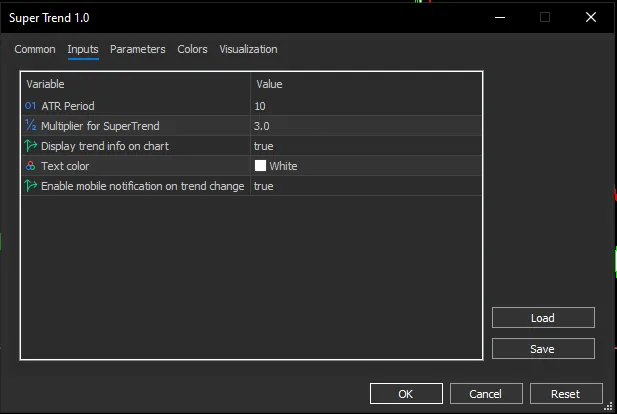Click the integer type icon beside ATR Period

click(x=30, y=106)
